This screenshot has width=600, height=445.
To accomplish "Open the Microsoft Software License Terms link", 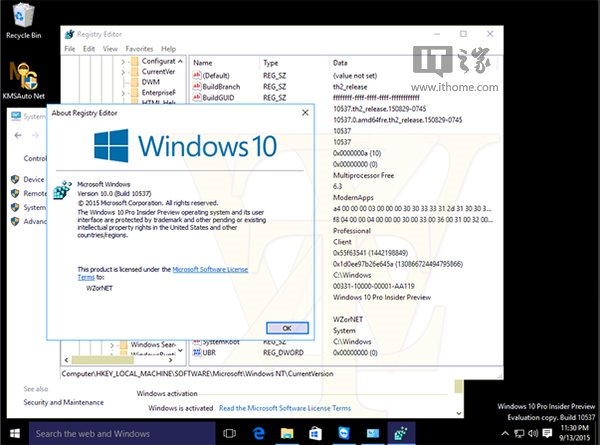I will tap(210, 269).
